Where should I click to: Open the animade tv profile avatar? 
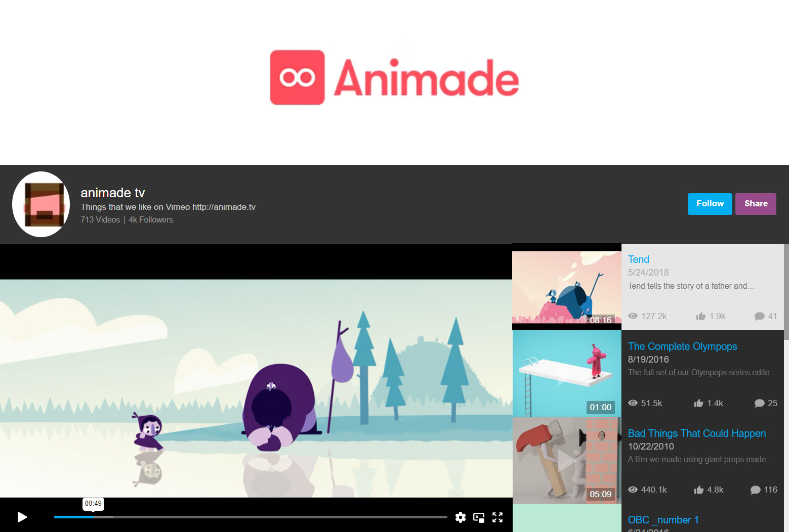click(x=41, y=204)
